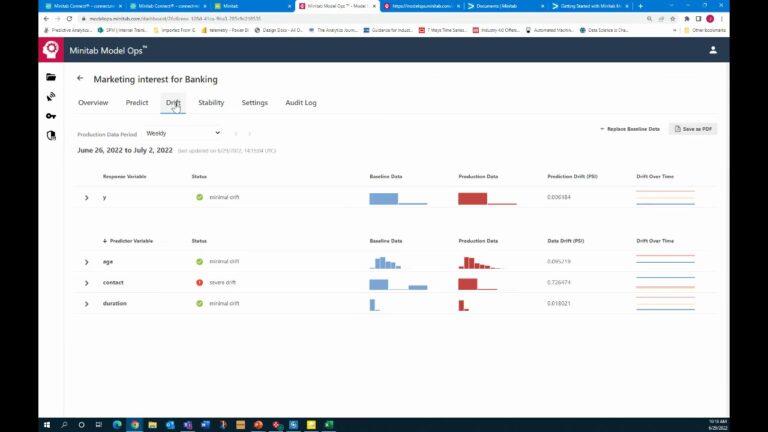The image size is (768, 432).
Task: Click the contact production data histogram
Action: click(x=478, y=284)
